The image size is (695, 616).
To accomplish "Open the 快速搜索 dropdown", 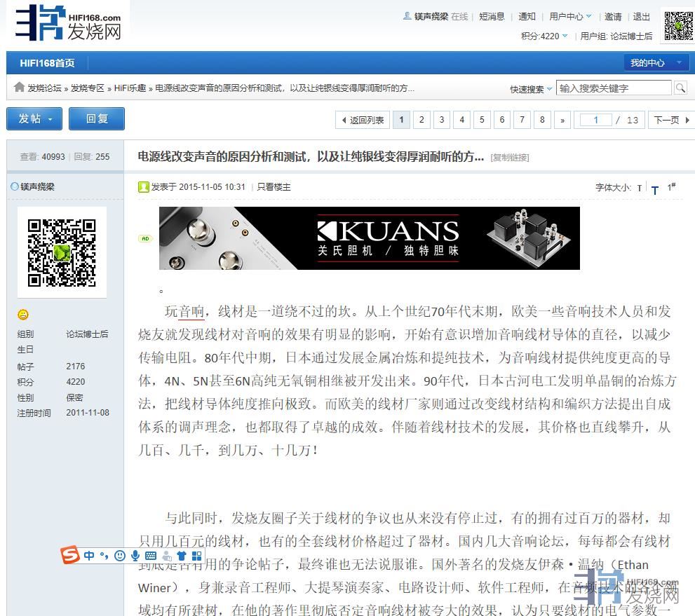I will pos(531,89).
